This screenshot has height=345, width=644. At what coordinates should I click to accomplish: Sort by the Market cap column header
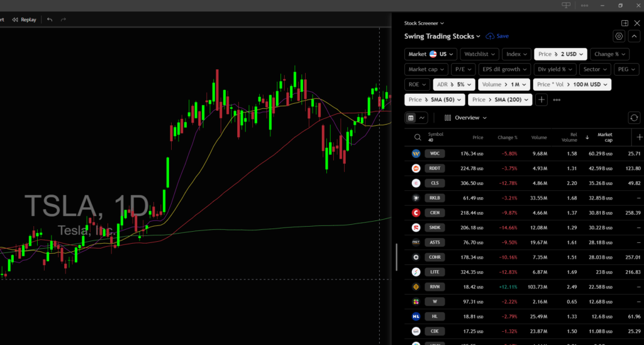[604, 137]
